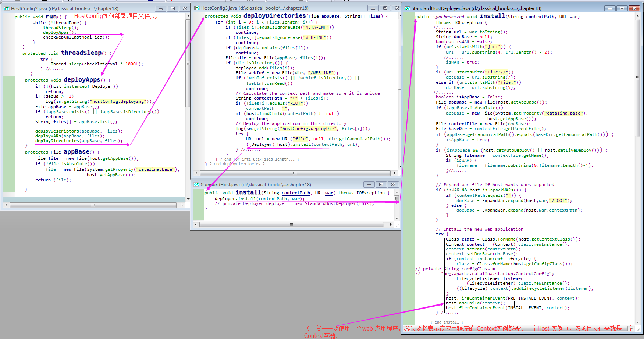Click the 'Install the new web application' comment
Viewport: 644px width, 339px height.
tap(480, 229)
